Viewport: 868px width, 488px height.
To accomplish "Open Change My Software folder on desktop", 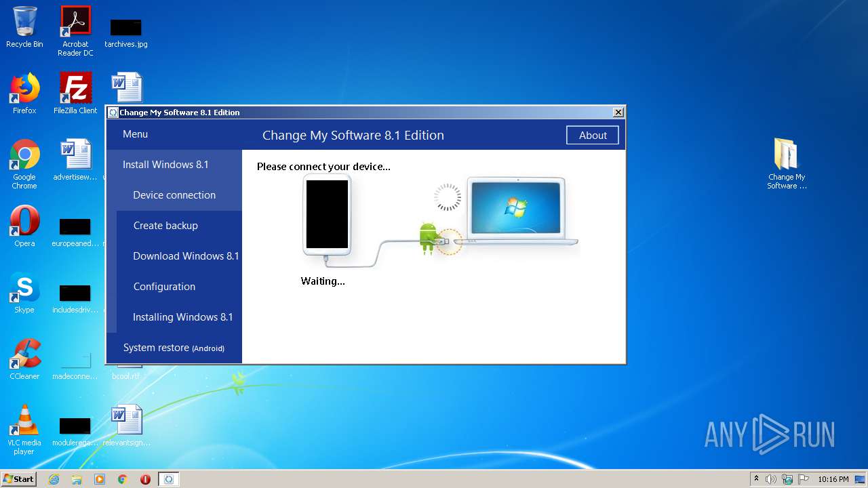I will tap(787, 163).
